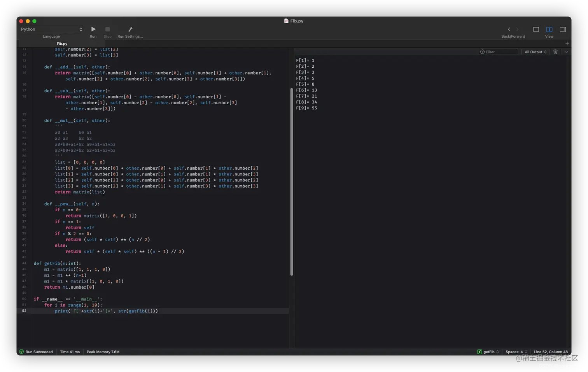588x372 pixels.
Task: Click the green Run Succeeded checkmark icon
Action: 22,352
